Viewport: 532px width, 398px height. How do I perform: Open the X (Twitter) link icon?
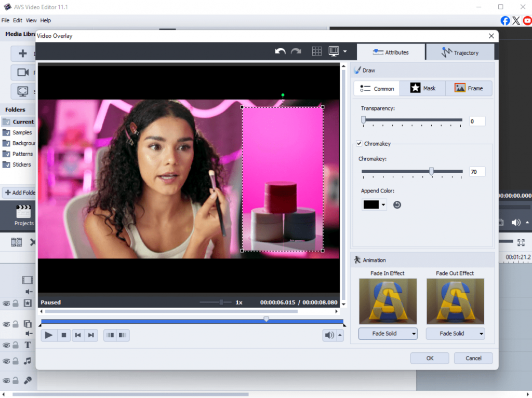(516, 21)
